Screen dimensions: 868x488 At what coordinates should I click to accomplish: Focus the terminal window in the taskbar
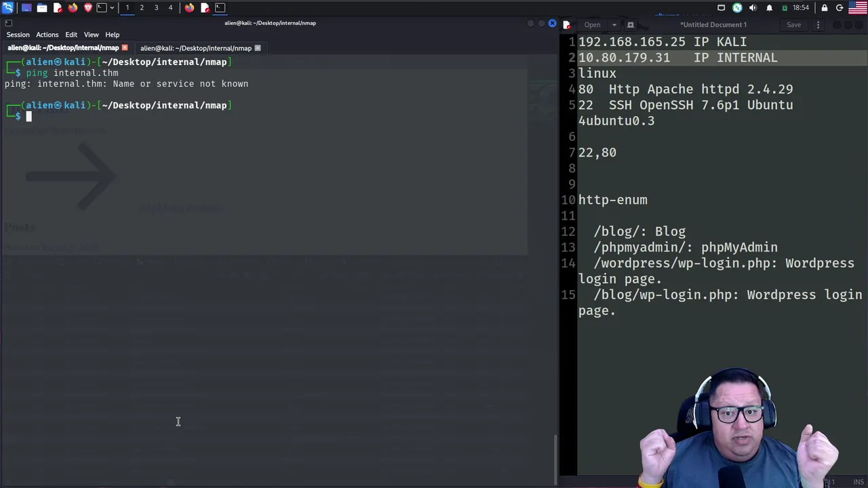tap(220, 7)
